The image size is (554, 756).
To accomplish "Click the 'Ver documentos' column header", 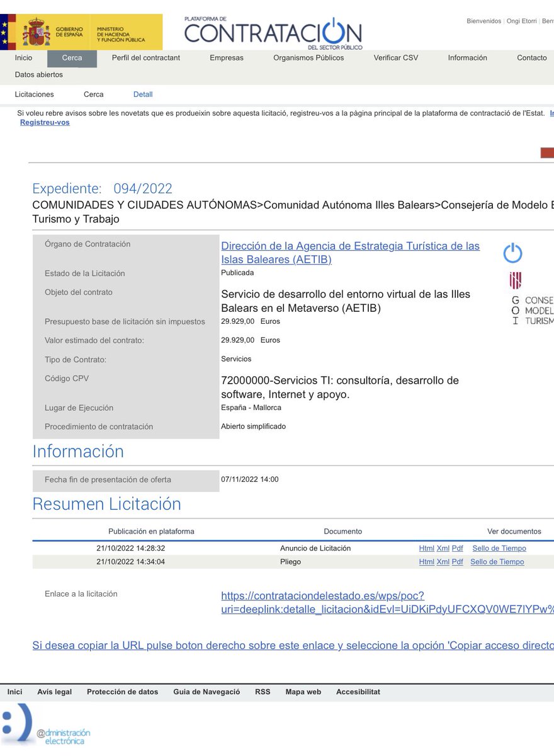I will tap(514, 532).
